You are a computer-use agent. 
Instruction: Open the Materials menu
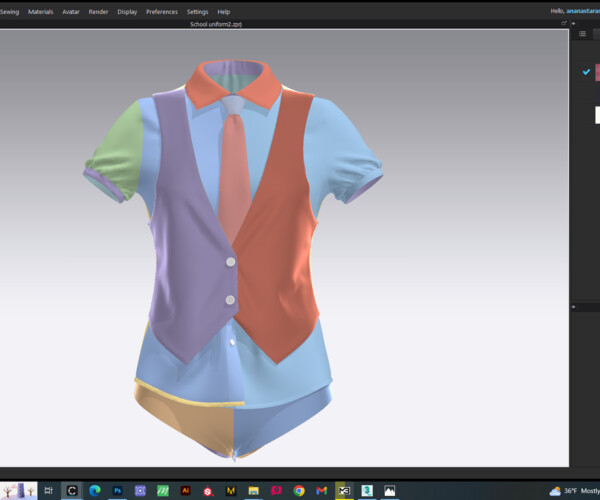41,12
